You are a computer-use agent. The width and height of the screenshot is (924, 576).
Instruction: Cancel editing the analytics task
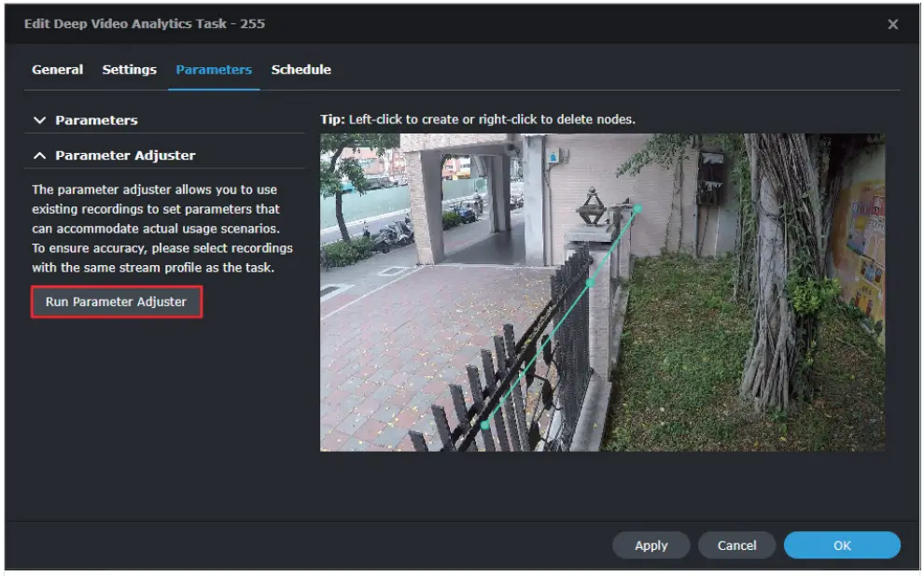736,545
